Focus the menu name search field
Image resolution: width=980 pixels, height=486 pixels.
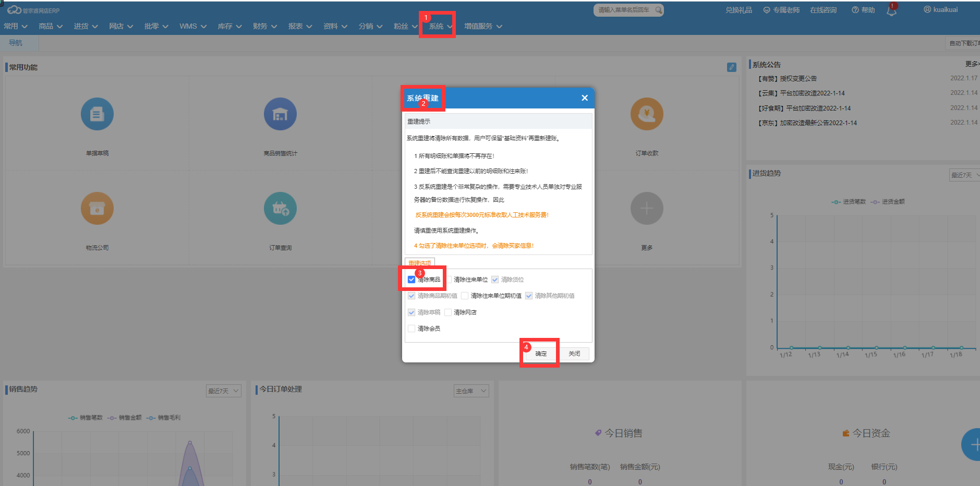[x=624, y=10]
